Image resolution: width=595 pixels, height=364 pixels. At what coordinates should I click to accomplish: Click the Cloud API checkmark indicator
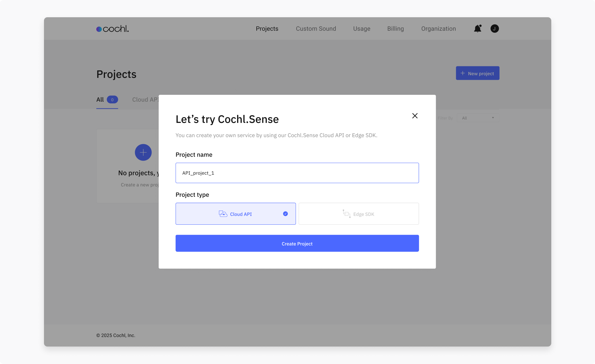285,214
